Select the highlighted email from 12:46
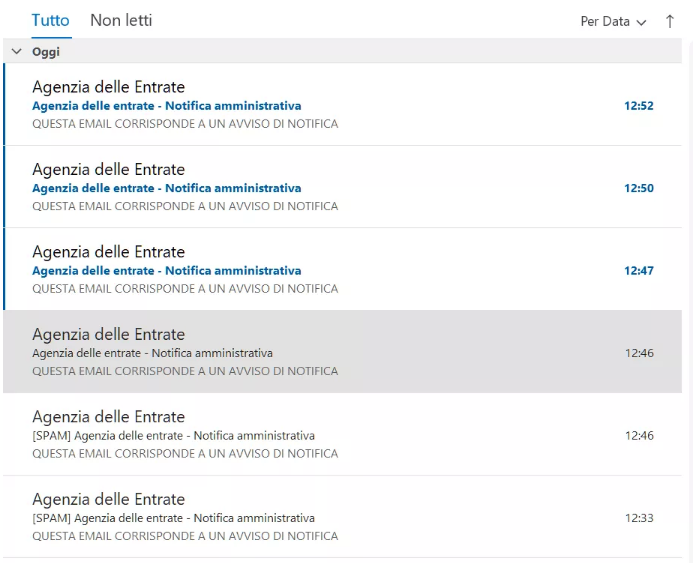Image resolution: width=698 pixels, height=563 pixels. click(300, 351)
